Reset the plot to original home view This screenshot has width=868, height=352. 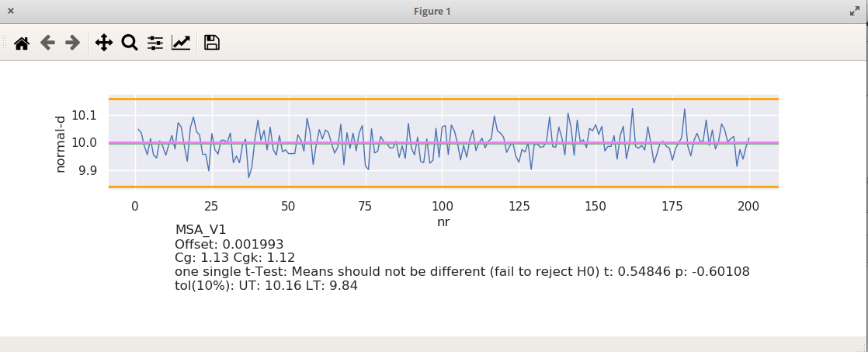22,44
